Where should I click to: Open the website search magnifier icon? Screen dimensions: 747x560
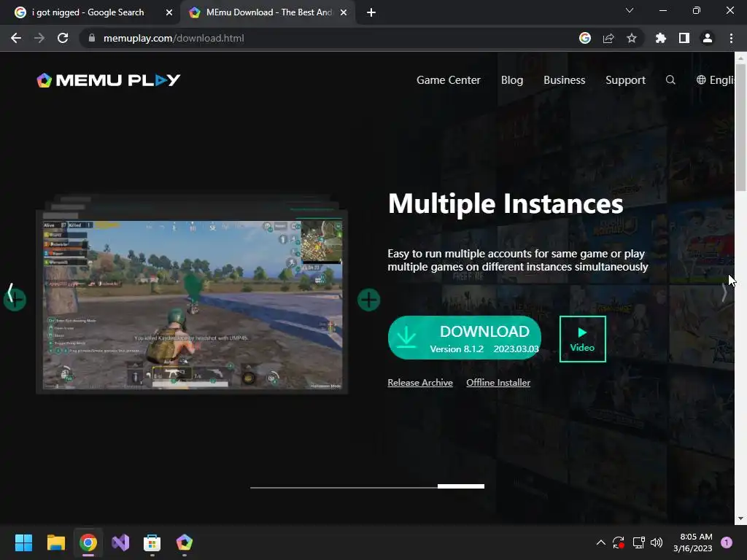tap(670, 80)
